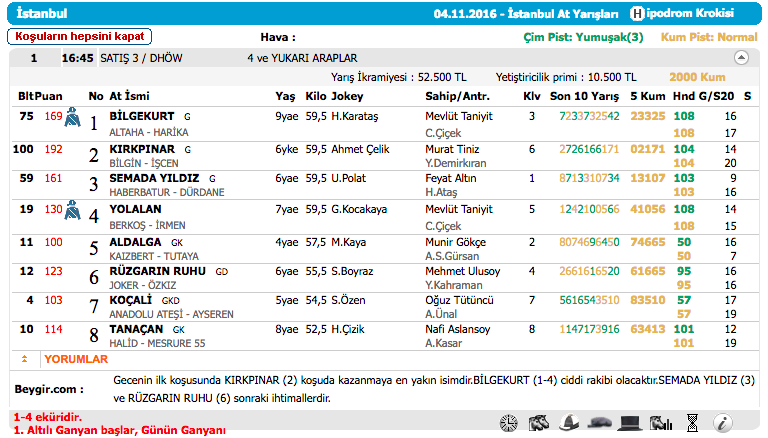The image size is (768, 438).
Task: Open trainer A.Ünal
Action: (441, 314)
